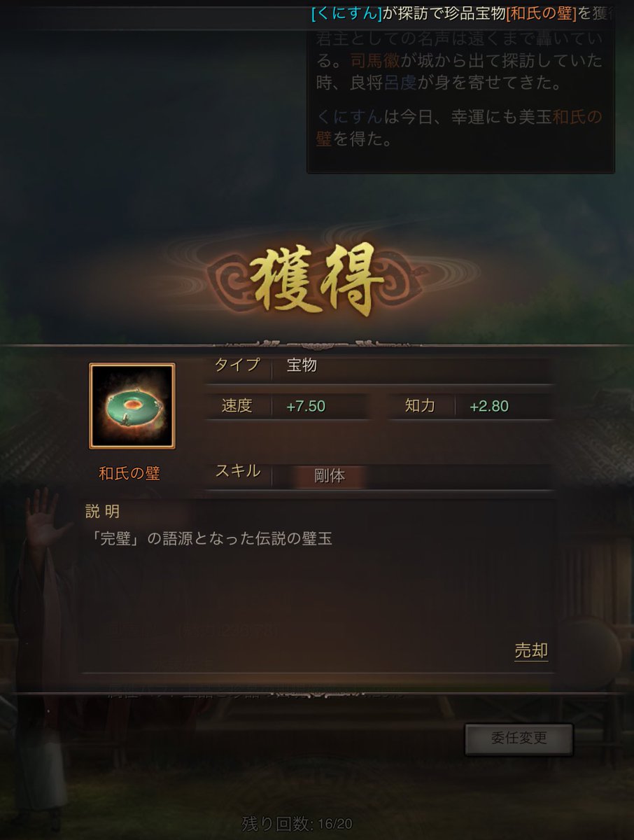Screen dimensions: 634x840
Task: Click the 知力 +2.80 stat field
Action: 472,406
